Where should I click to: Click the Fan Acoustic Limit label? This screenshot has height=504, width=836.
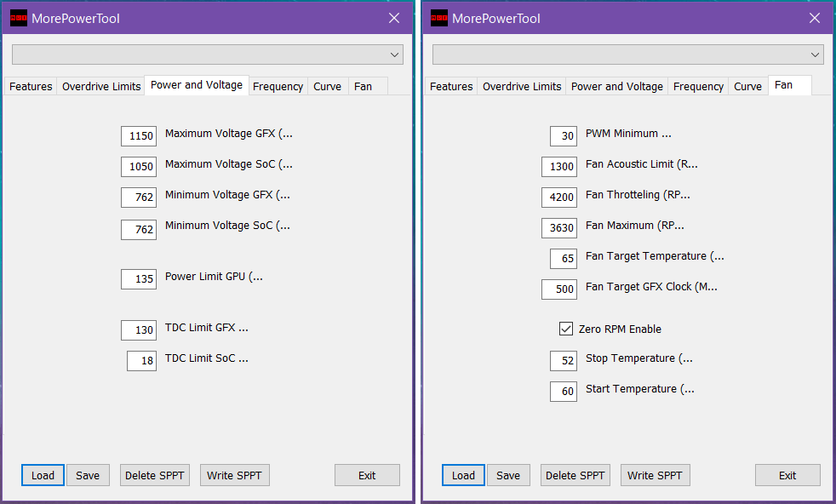click(x=641, y=164)
